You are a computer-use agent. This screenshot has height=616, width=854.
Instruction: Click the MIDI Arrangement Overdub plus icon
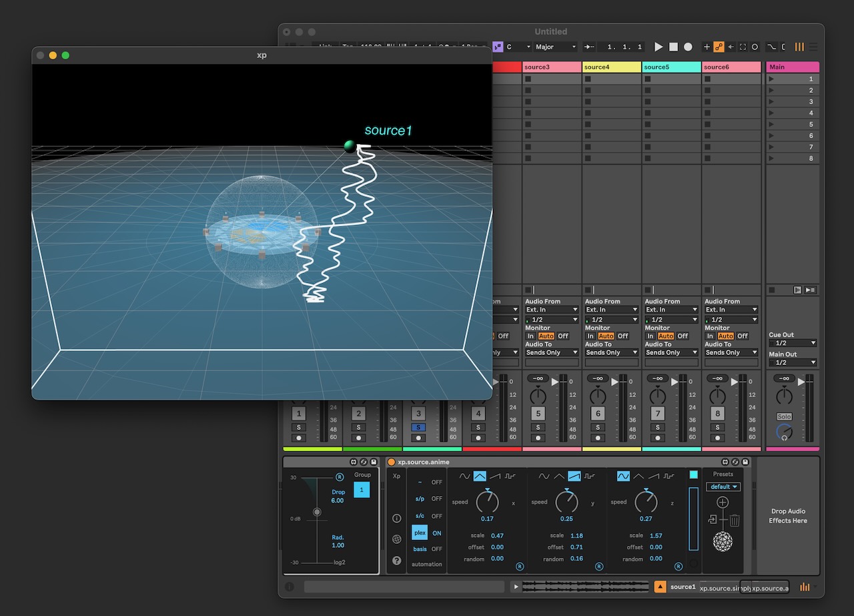[707, 47]
